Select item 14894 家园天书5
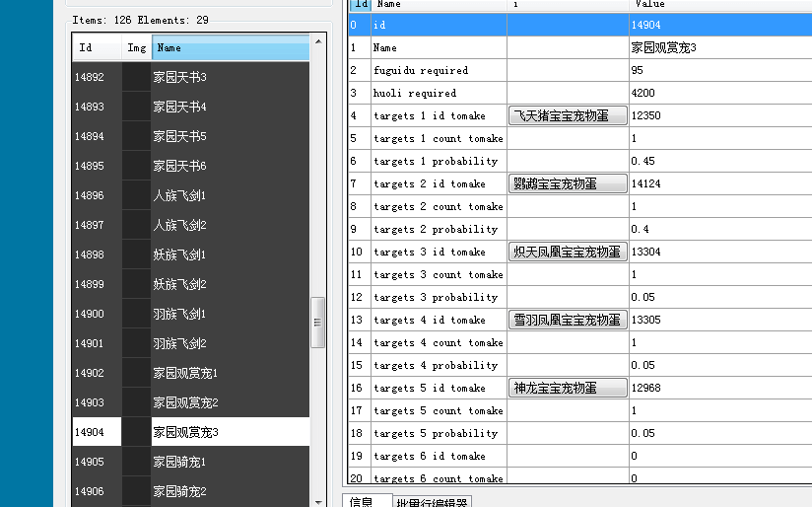Viewport: 812px width, 507px height. pyautogui.click(x=191, y=136)
